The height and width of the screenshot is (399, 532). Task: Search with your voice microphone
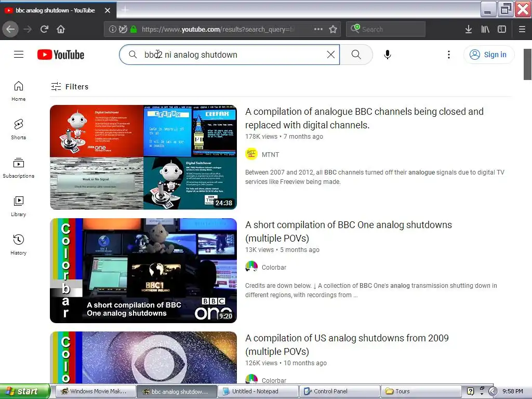[387, 54]
